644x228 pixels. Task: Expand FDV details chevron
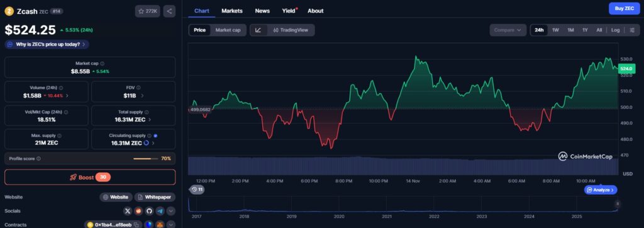tap(142, 95)
